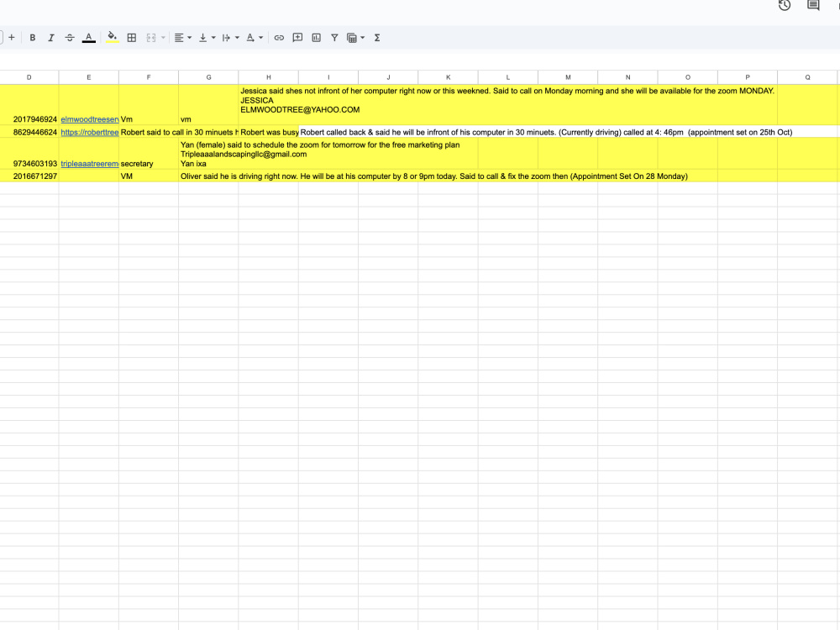Open the elmwoodtreeser link
The width and height of the screenshot is (840, 630).
pyautogui.click(x=90, y=119)
